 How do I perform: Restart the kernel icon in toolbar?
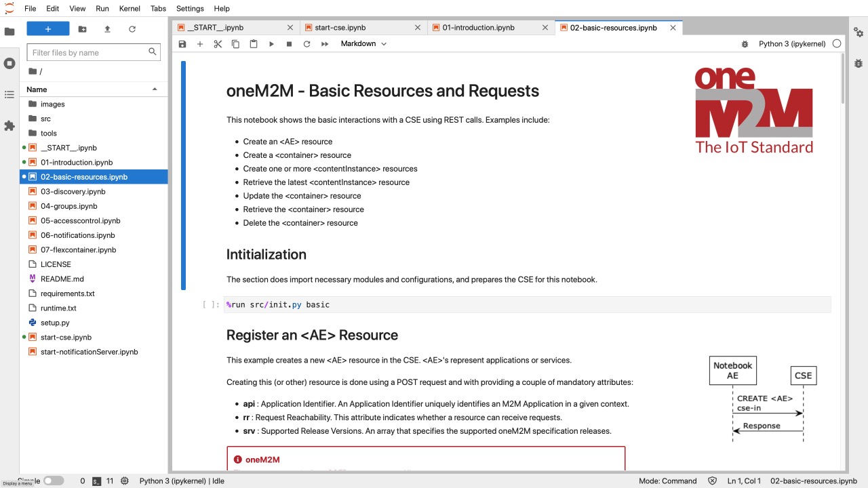click(307, 44)
